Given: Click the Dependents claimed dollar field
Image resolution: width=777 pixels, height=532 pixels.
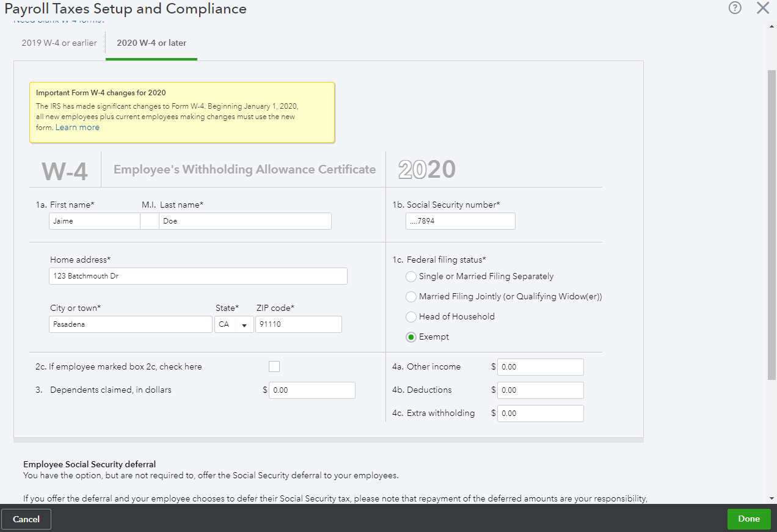Looking at the screenshot, I should coord(312,390).
